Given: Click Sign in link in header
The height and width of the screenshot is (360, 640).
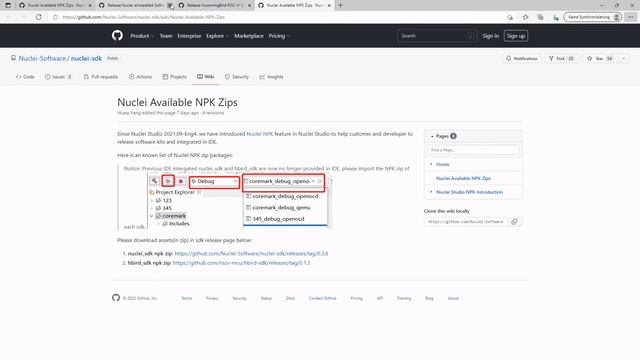Looking at the screenshot, I should tap(490, 36).
